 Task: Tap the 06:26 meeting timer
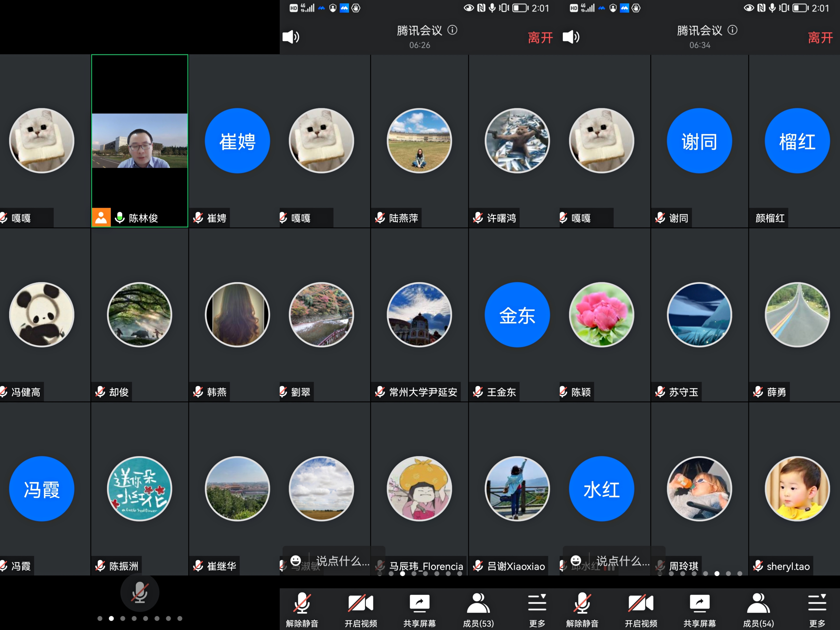pos(420,45)
